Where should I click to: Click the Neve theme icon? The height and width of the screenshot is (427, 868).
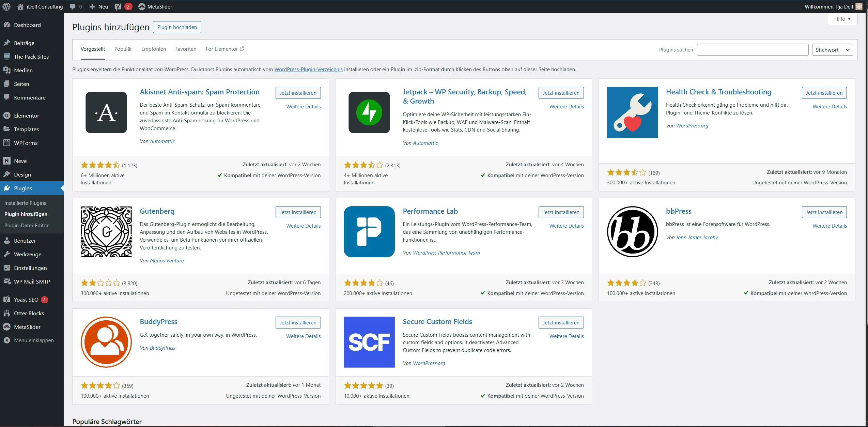click(7, 161)
